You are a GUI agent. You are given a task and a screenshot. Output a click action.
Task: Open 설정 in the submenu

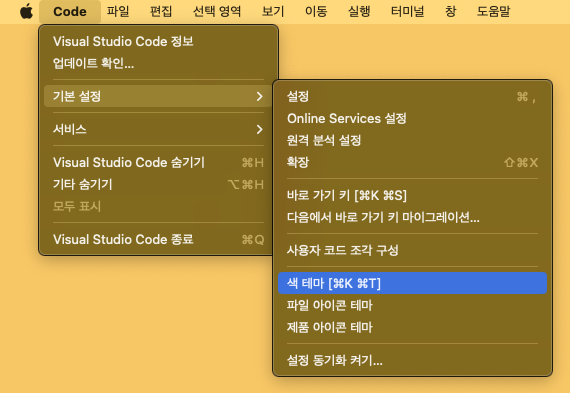click(x=412, y=97)
